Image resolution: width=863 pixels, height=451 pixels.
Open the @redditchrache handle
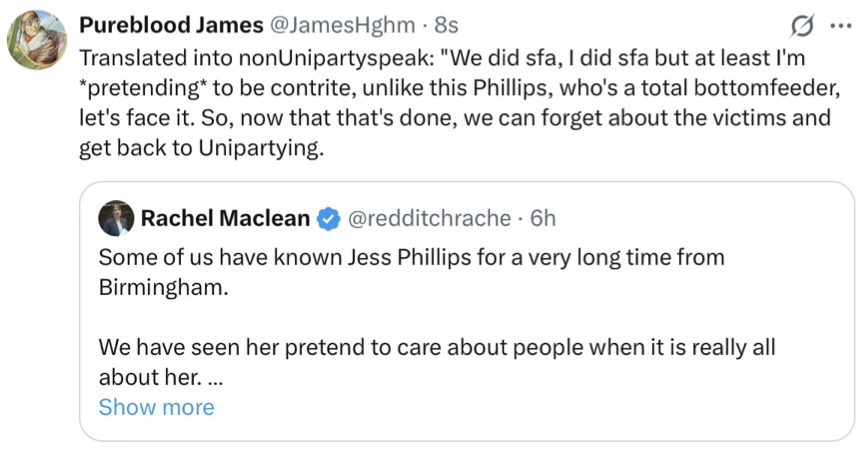tap(428, 218)
